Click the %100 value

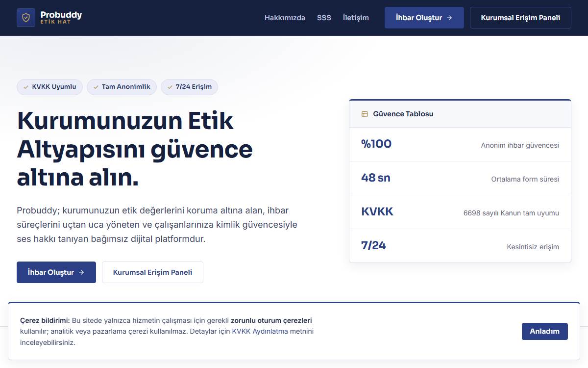pyautogui.click(x=376, y=144)
